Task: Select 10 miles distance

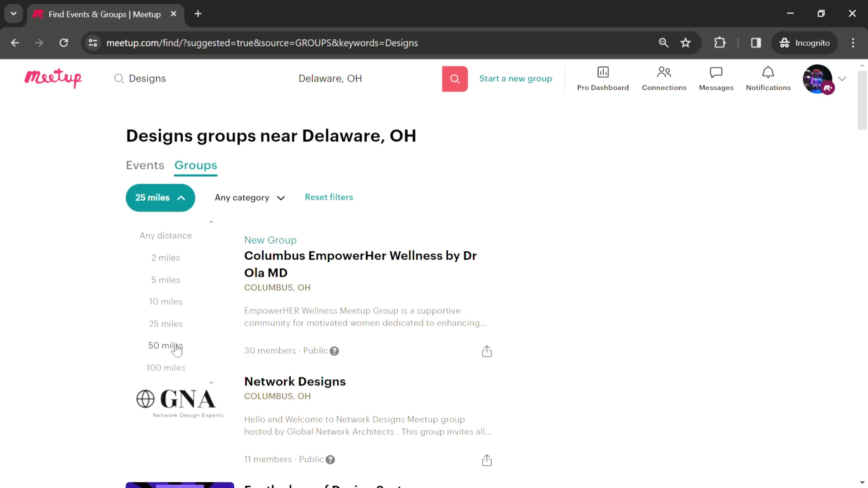Action: tap(165, 301)
